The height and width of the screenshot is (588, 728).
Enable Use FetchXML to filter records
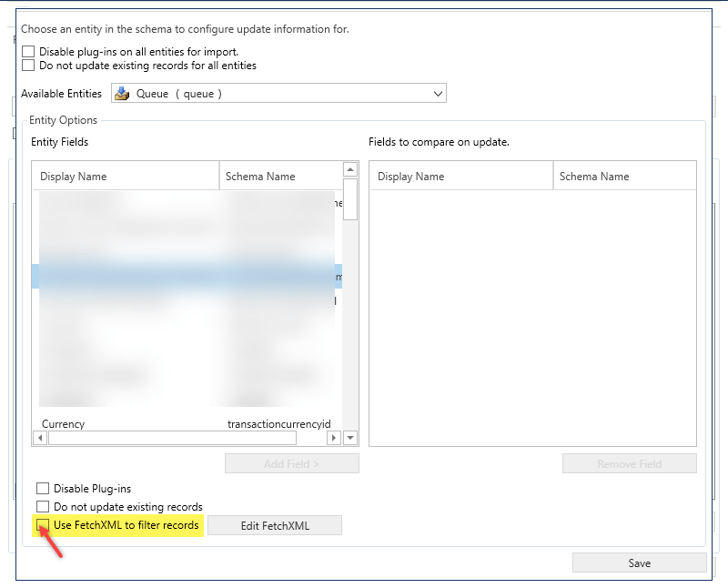[43, 525]
